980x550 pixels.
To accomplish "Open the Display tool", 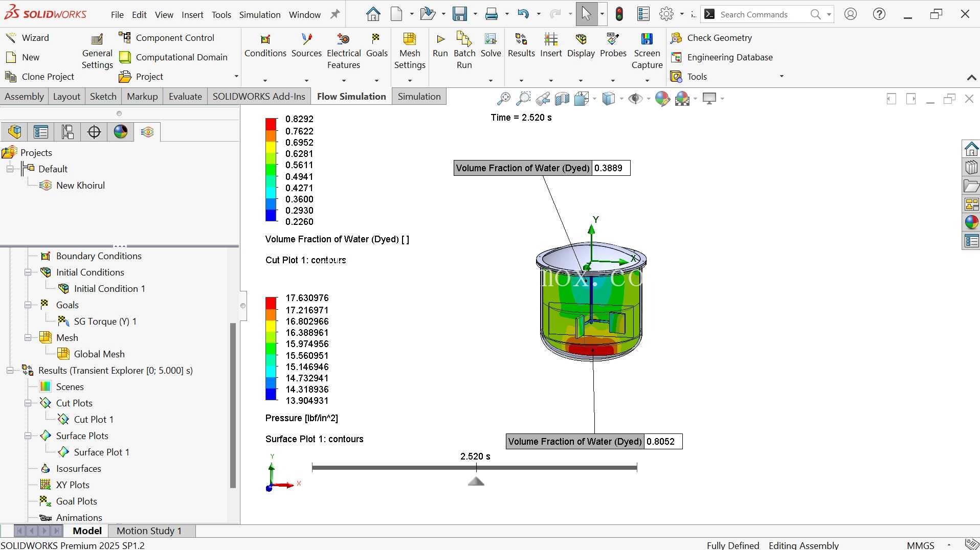I will [581, 46].
